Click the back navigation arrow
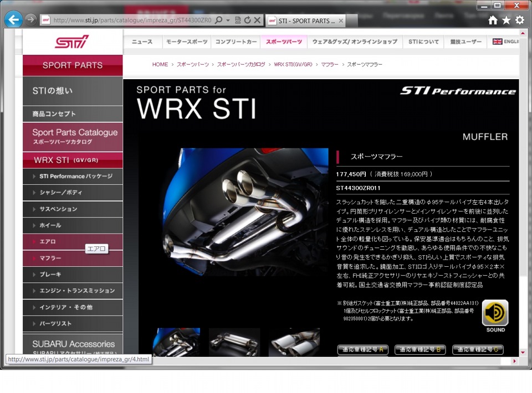 point(12,19)
